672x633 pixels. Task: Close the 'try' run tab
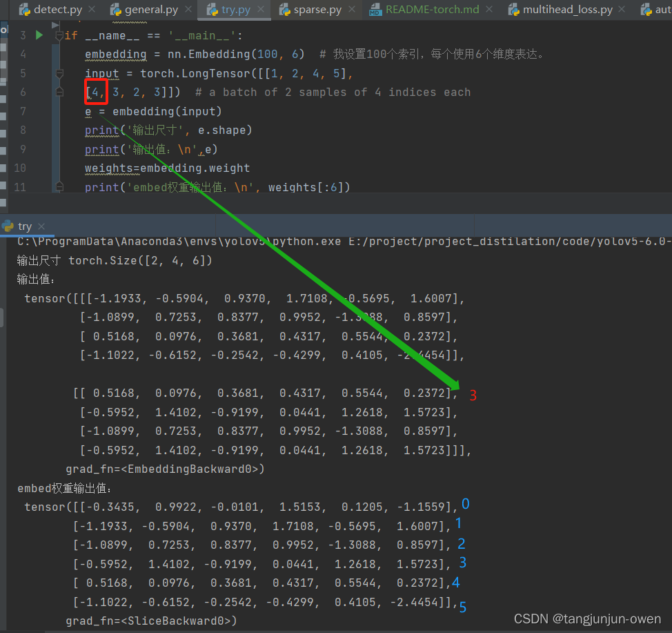coord(41,226)
